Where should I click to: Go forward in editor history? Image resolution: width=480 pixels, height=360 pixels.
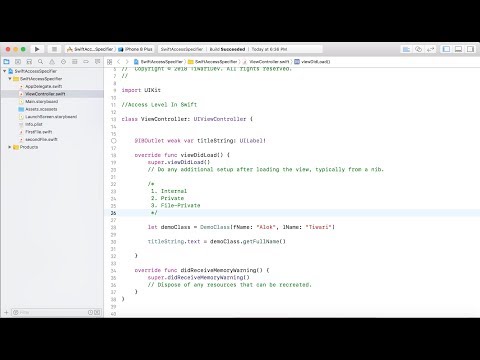(x=127, y=62)
